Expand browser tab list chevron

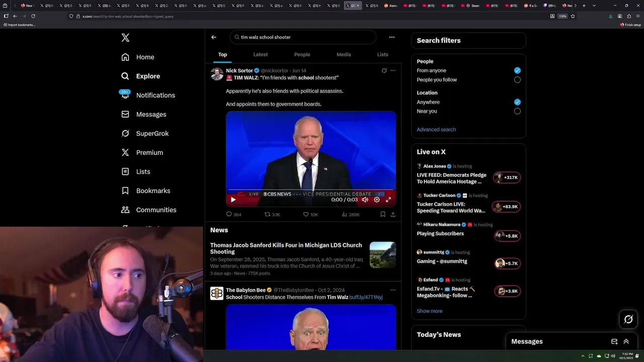tap(594, 6)
